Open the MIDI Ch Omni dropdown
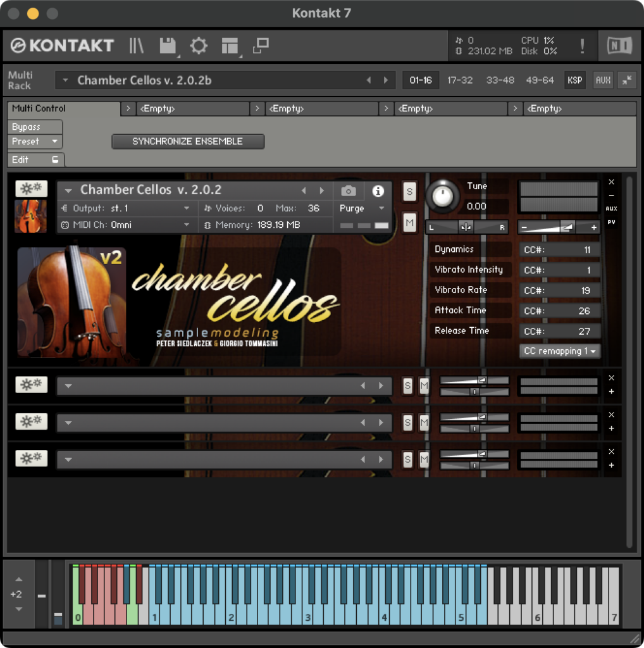644x648 pixels. (127, 225)
